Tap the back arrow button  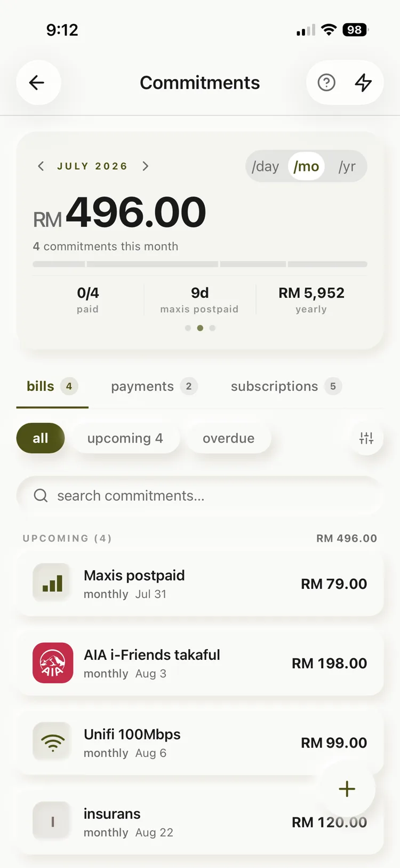(38, 83)
